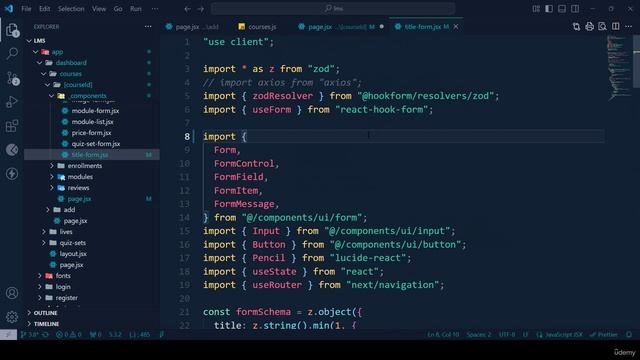The image size is (640, 360).
Task: Open the File menu
Action: coord(26,9)
